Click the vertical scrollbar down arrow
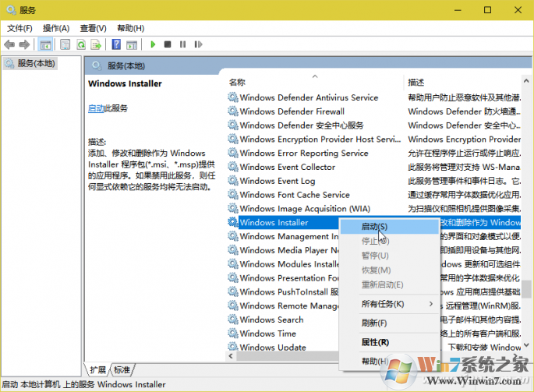 pos(526,345)
